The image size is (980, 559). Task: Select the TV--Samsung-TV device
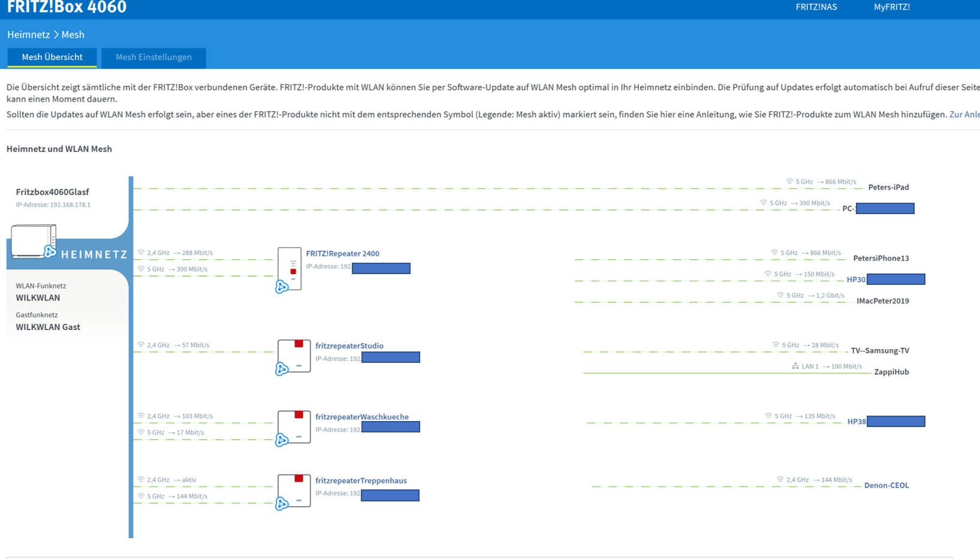pos(880,351)
